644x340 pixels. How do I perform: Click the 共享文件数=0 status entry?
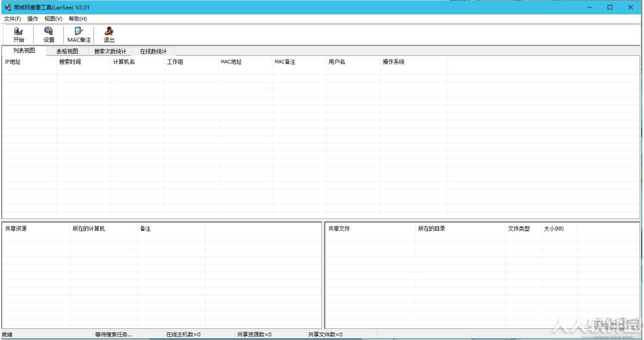click(x=325, y=334)
